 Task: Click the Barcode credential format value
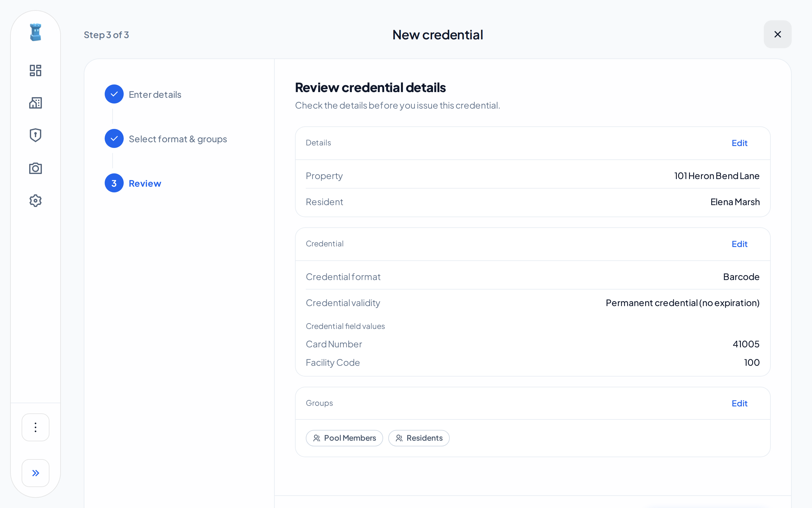pos(741,277)
